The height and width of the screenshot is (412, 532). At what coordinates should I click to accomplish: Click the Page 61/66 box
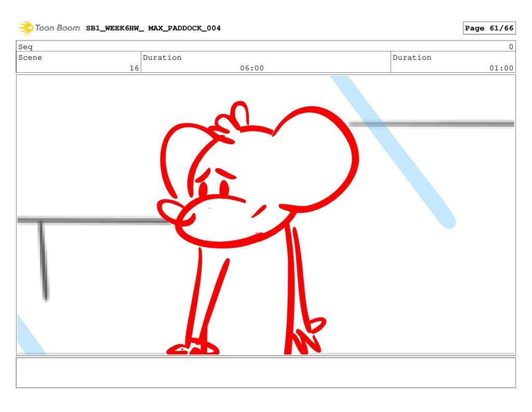point(489,28)
